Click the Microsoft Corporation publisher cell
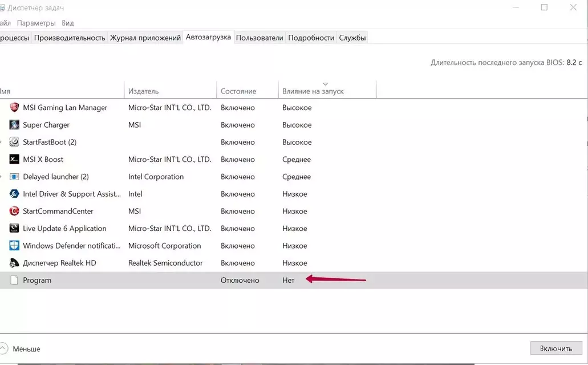This screenshot has width=588, height=365. pos(165,246)
